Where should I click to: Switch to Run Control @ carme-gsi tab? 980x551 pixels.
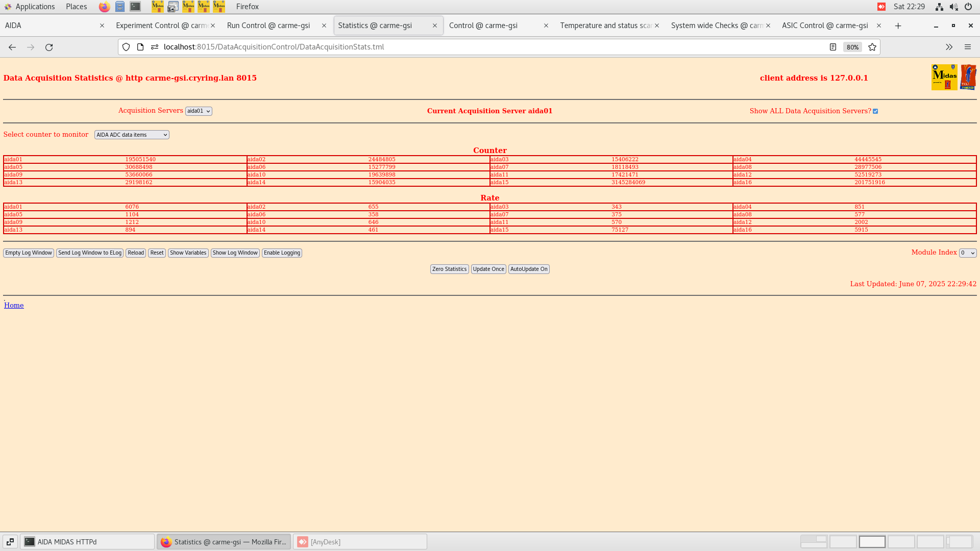pyautogui.click(x=268, y=26)
